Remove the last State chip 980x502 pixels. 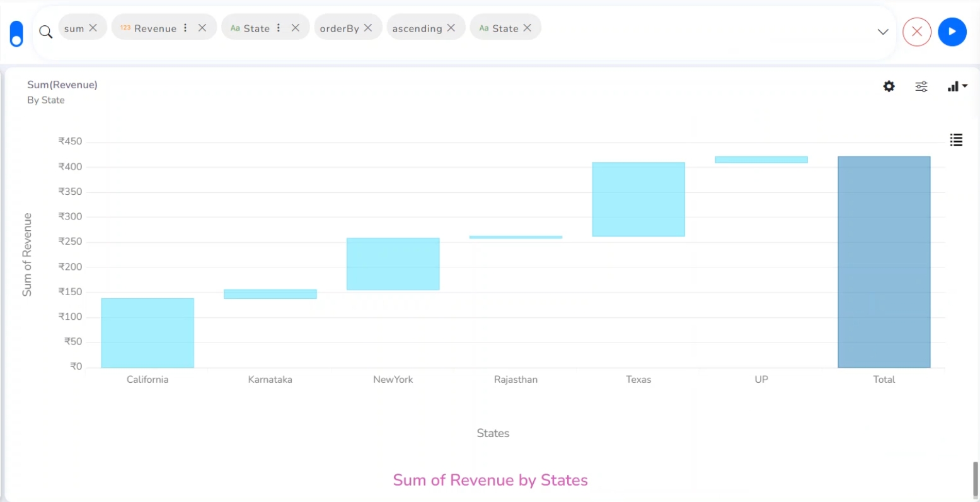click(x=527, y=28)
